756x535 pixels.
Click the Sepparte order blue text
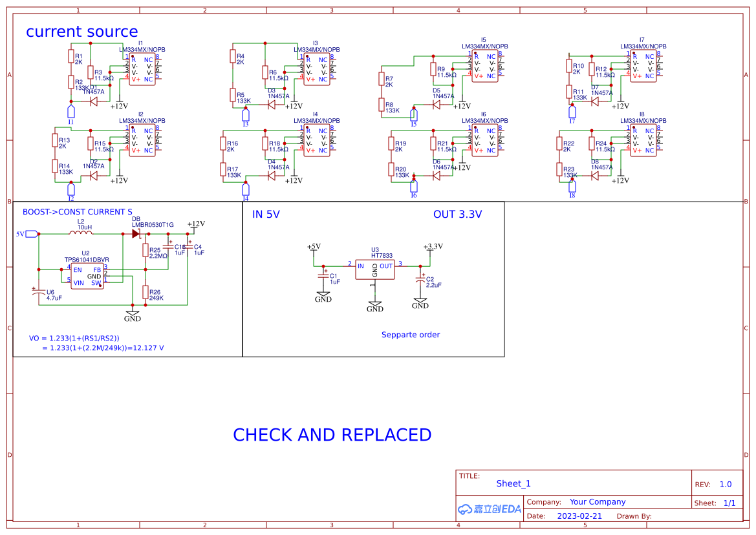[x=410, y=335]
